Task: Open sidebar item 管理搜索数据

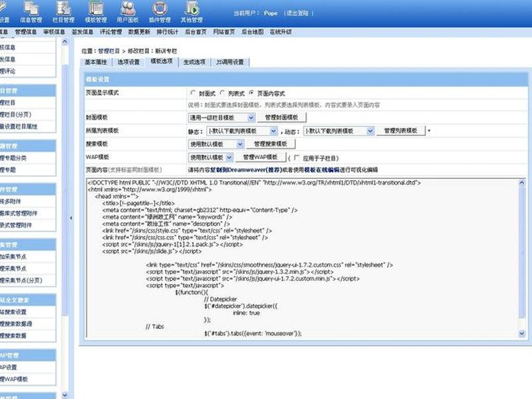Action: (13, 336)
